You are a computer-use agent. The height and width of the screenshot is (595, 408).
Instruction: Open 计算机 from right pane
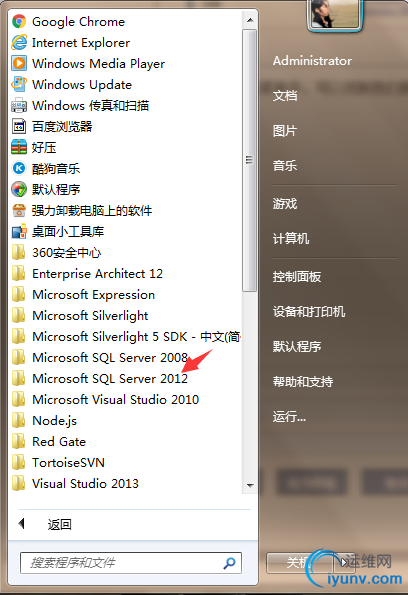(x=291, y=239)
